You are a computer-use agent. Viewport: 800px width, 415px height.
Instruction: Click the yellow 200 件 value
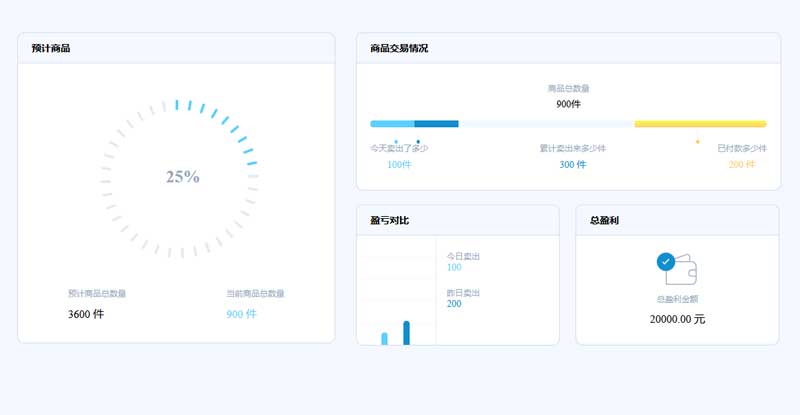point(742,164)
